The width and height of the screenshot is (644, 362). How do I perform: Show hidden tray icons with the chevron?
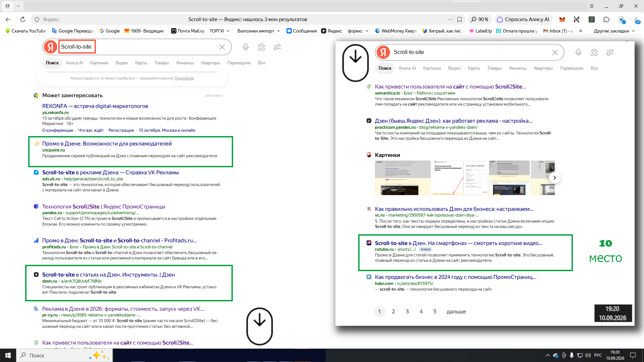click(x=547, y=355)
